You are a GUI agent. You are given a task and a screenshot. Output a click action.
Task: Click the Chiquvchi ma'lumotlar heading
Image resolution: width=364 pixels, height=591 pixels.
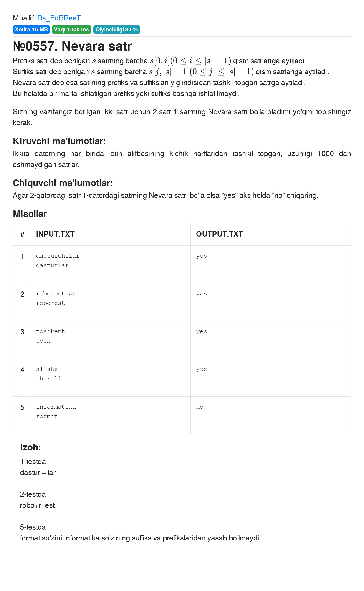pyautogui.click(x=63, y=183)
